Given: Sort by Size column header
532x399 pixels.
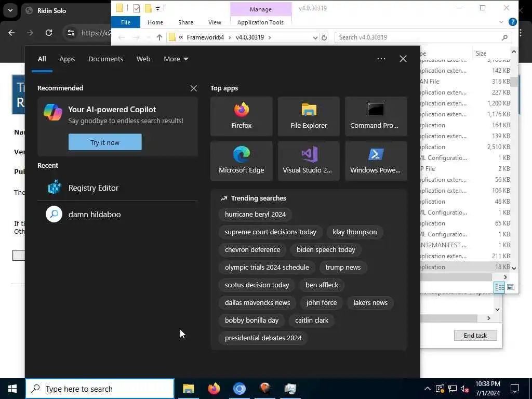Looking at the screenshot, I should pos(481,54).
